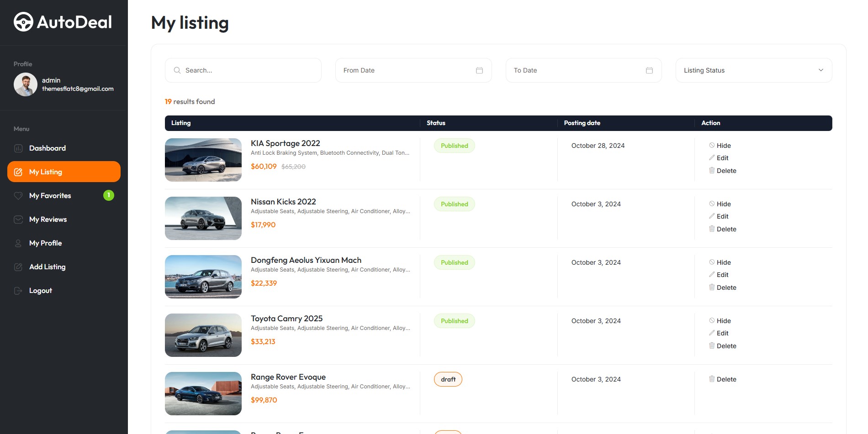Open KIA Sportage 2022 car thumbnail
Viewport: 868px width, 434px height.
[x=203, y=160]
